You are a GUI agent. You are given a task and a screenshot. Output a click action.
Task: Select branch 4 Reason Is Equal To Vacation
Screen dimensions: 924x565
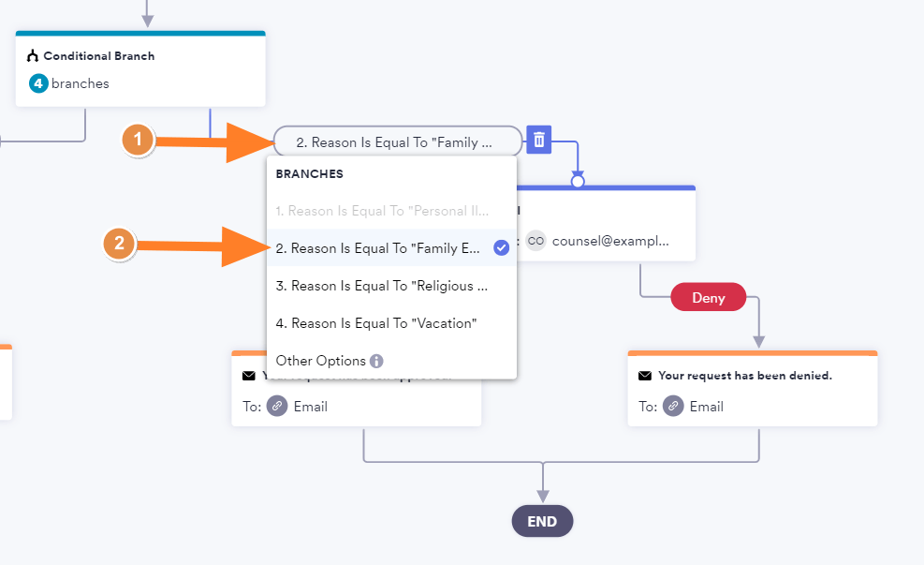point(377,323)
